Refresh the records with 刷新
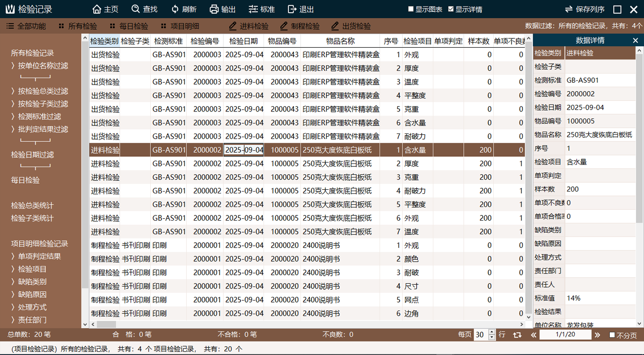 [183, 9]
